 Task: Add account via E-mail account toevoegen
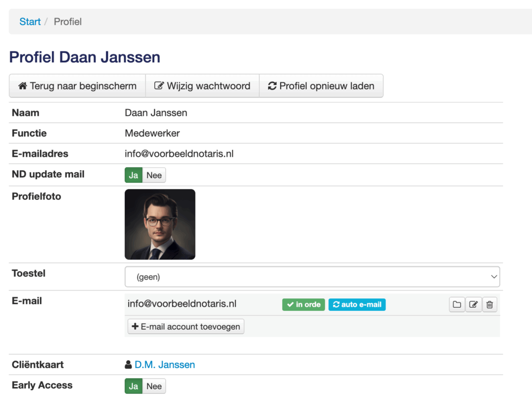tap(186, 326)
